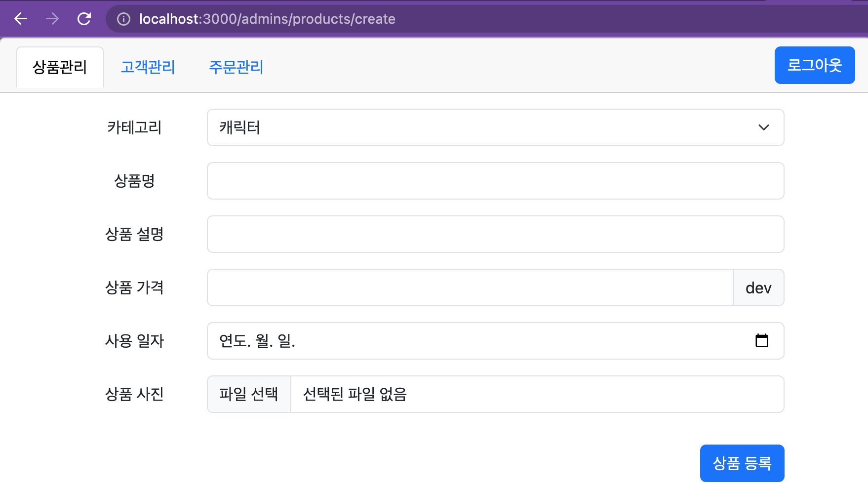Reload the page with the refresh icon
This screenshot has width=868, height=490.
(x=84, y=19)
